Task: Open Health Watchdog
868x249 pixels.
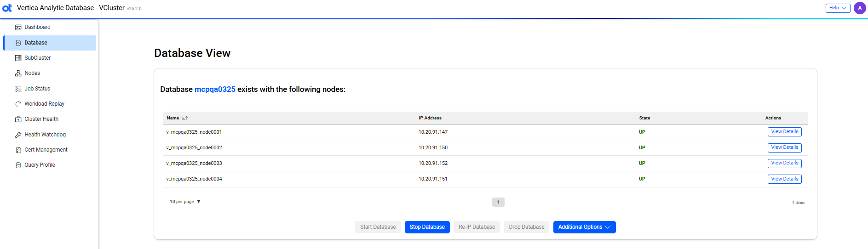Action: [x=50, y=135]
